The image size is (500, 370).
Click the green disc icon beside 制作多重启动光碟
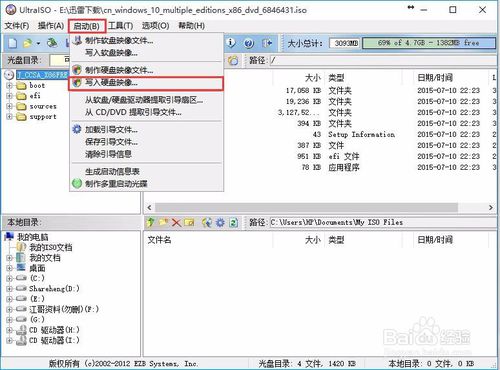[77, 183]
